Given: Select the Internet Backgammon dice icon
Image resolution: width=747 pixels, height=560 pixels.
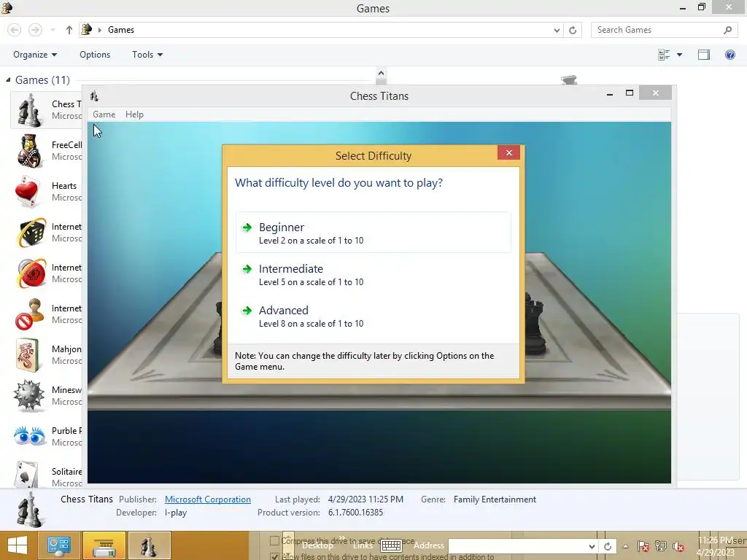Looking at the screenshot, I should (x=31, y=233).
